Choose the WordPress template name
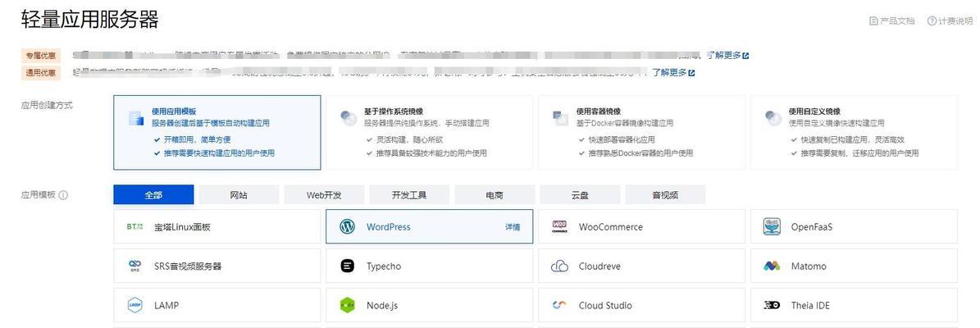This screenshot has height=328, width=980. tap(388, 227)
